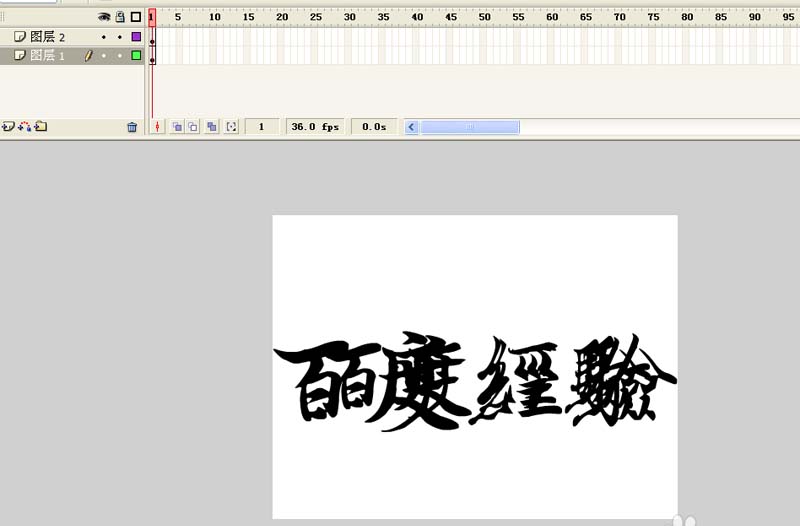Click elapsed time 0.0s display
Viewport: 800px width, 526px height.
374,127
